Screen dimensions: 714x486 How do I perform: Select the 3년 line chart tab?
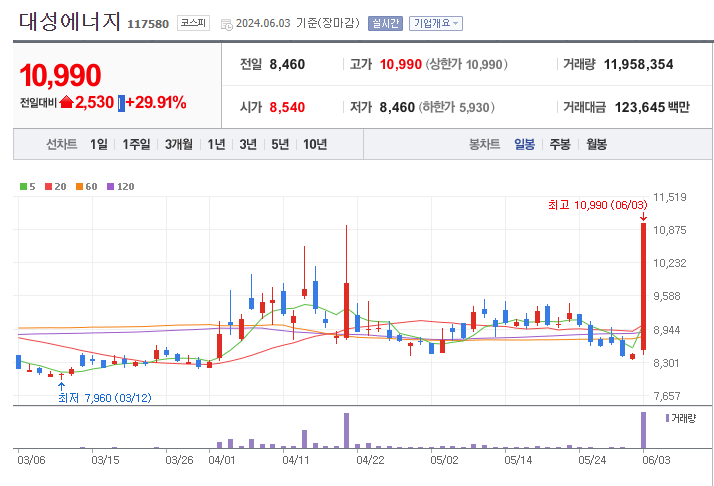pyautogui.click(x=248, y=144)
